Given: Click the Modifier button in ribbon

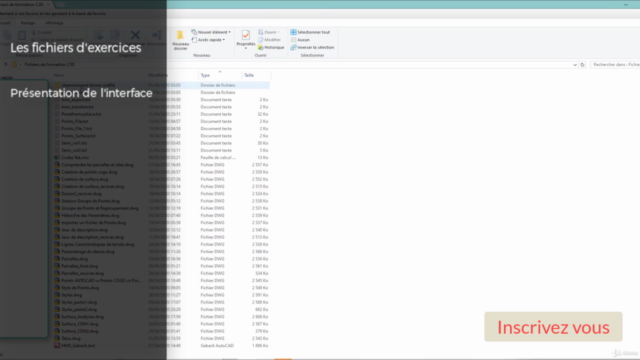Looking at the screenshot, I should click(x=269, y=40).
